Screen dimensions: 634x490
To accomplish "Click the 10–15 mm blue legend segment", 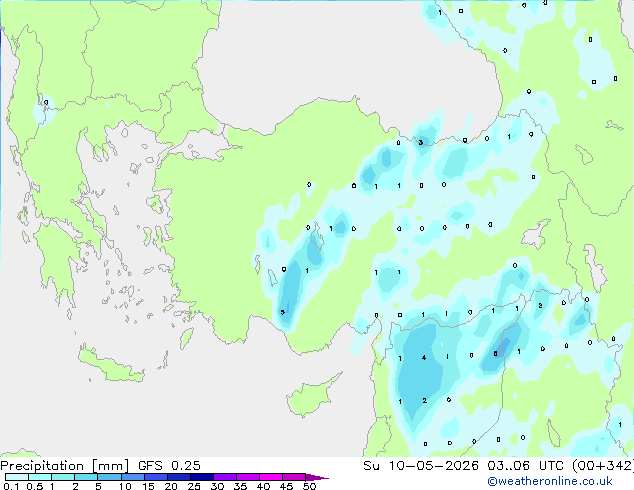I will (133, 477).
